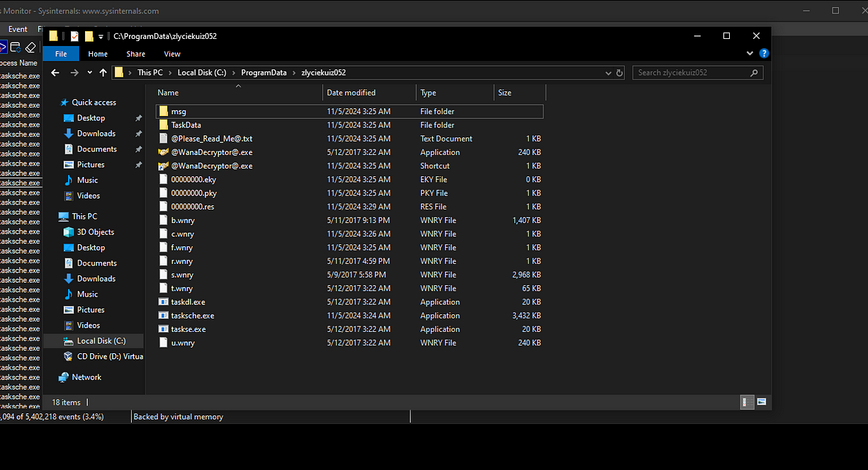The height and width of the screenshot is (470, 868).
Task: Open the Event menu in Process Monitor
Action: tap(17, 29)
